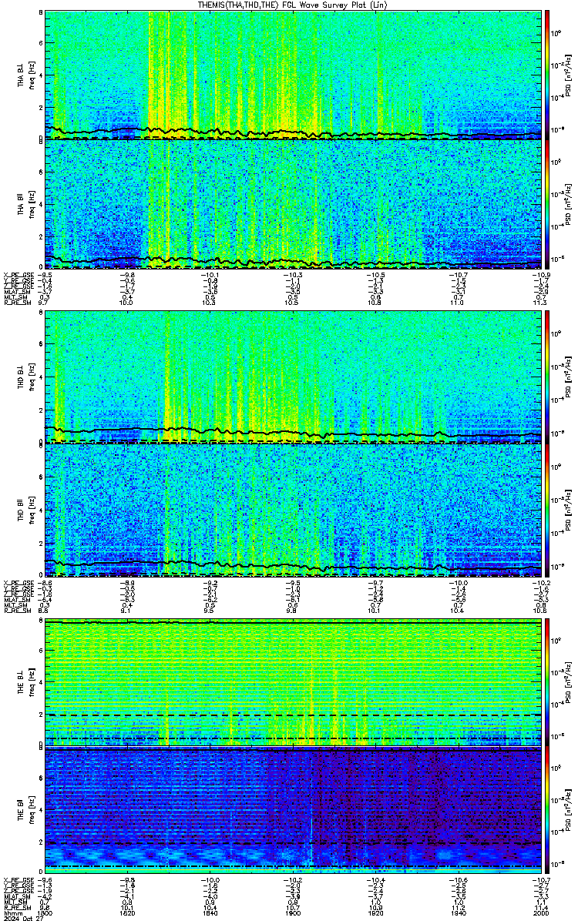This screenshot has height=924, width=578.
Task: Click the 'THD B⊥ freq [Hz]' axis label
Action: (25, 377)
